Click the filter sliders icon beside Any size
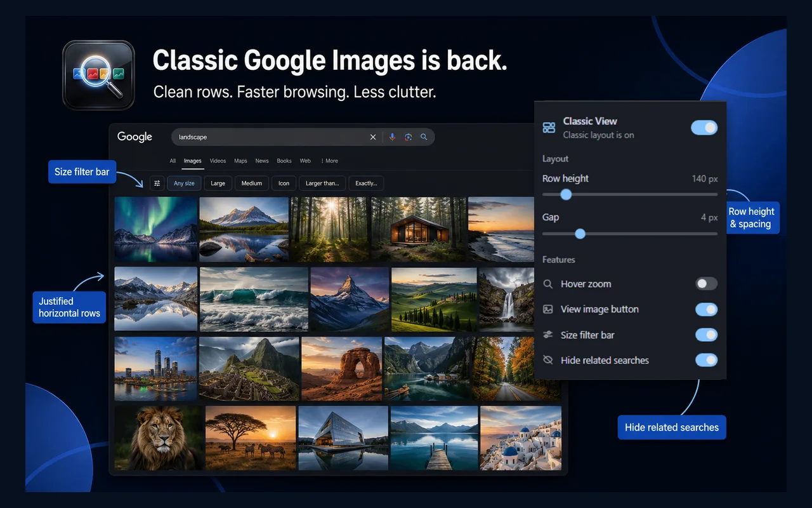This screenshot has height=508, width=812. pyautogui.click(x=157, y=184)
